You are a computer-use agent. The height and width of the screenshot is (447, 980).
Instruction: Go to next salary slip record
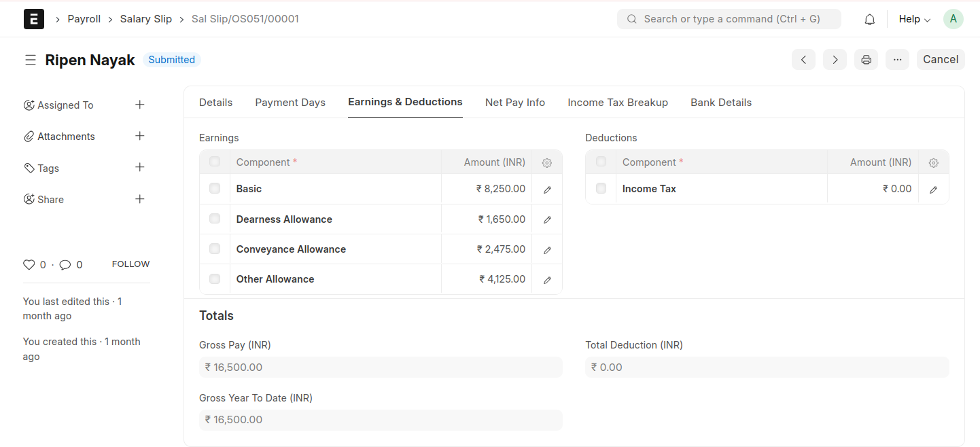click(x=835, y=60)
